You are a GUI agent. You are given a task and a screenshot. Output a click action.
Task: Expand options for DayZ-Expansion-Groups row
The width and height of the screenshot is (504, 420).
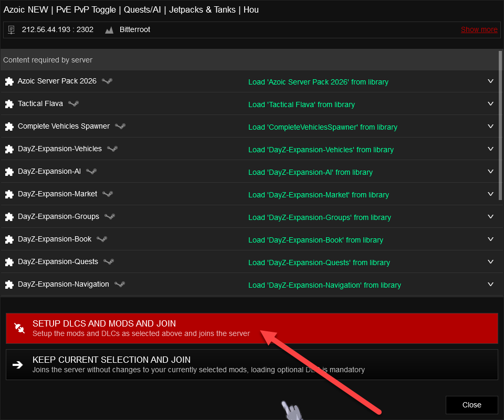click(490, 217)
